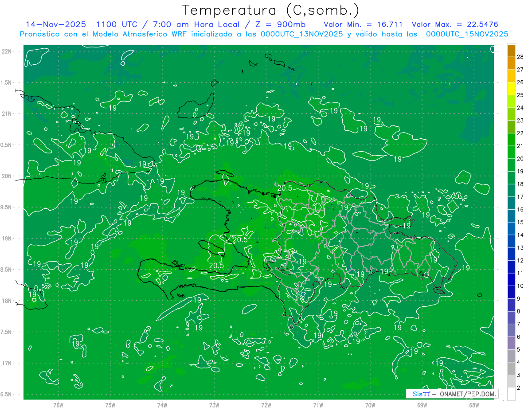
Task: Click the '20' value on the color scale
Action: (x=520, y=159)
